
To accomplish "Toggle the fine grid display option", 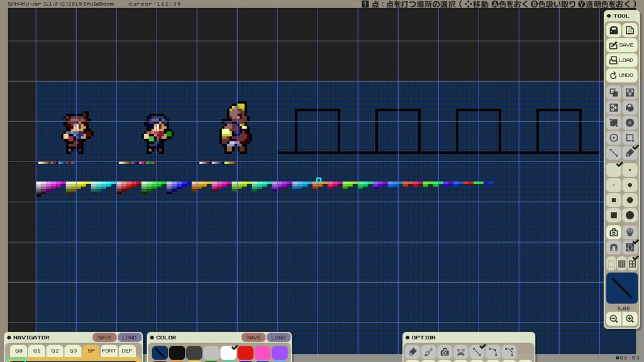I will tap(622, 264).
